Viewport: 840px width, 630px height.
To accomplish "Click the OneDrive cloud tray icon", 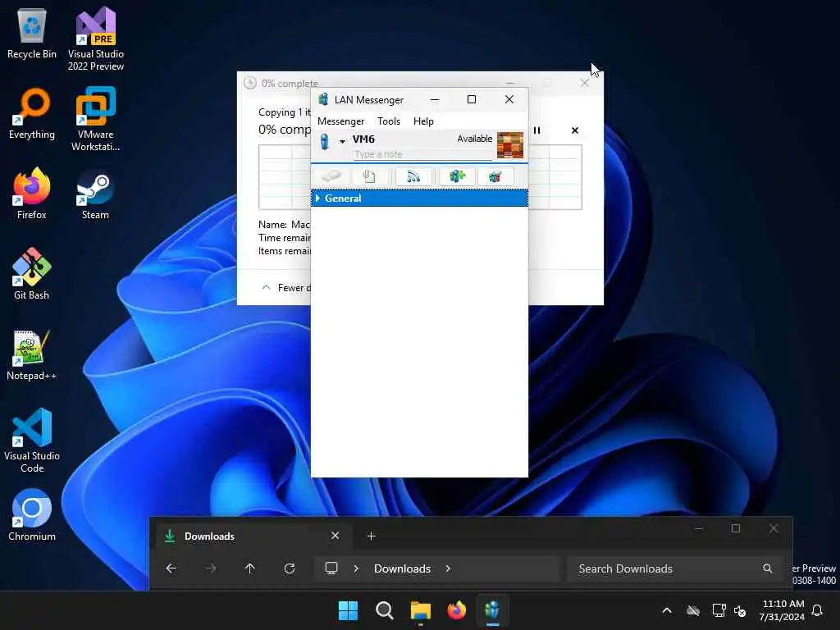I will 693,610.
